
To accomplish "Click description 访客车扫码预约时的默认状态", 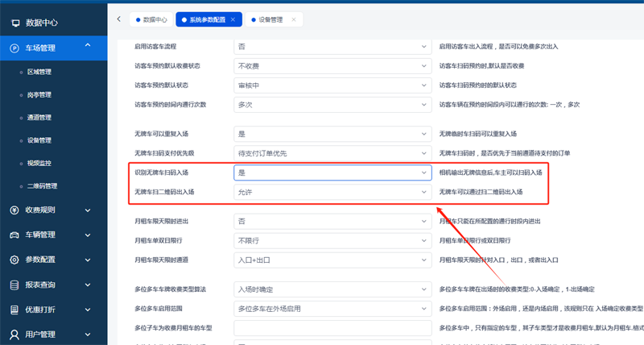I will coord(478,85).
